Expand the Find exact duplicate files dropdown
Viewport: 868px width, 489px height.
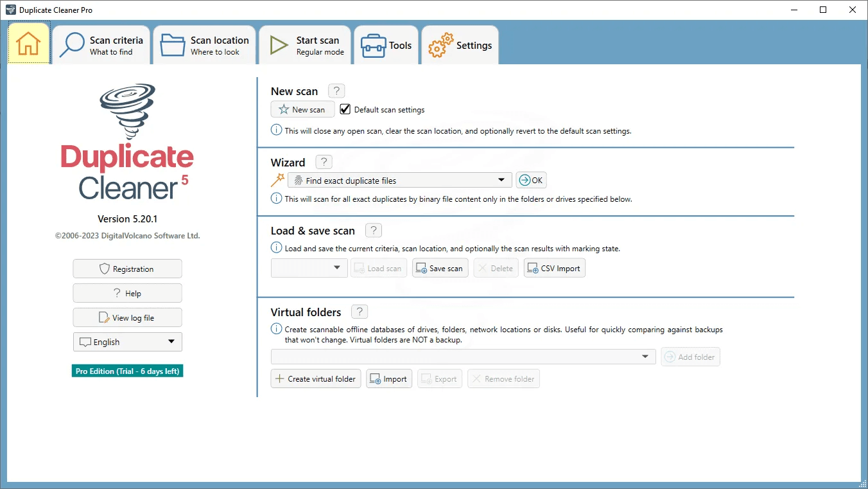399,181
